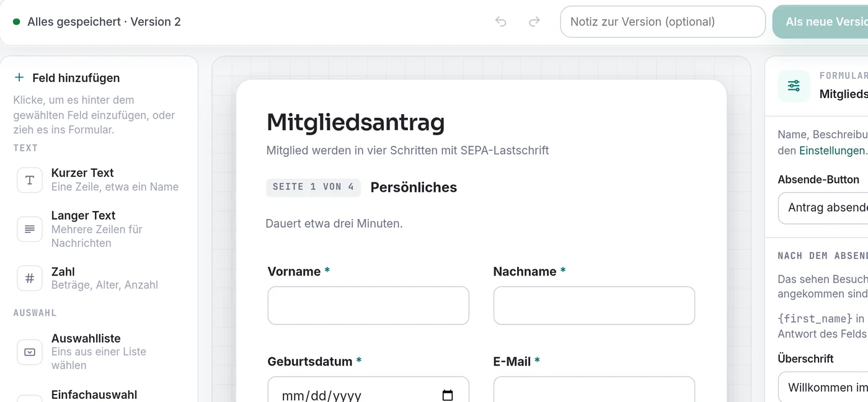This screenshot has height=402, width=868.
Task: Click the Geburtsdatum date field
Action: (368, 390)
